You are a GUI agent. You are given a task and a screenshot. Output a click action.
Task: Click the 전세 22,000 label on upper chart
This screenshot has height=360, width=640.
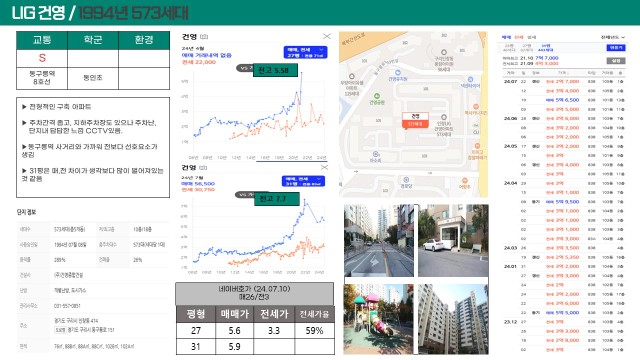click(199, 62)
